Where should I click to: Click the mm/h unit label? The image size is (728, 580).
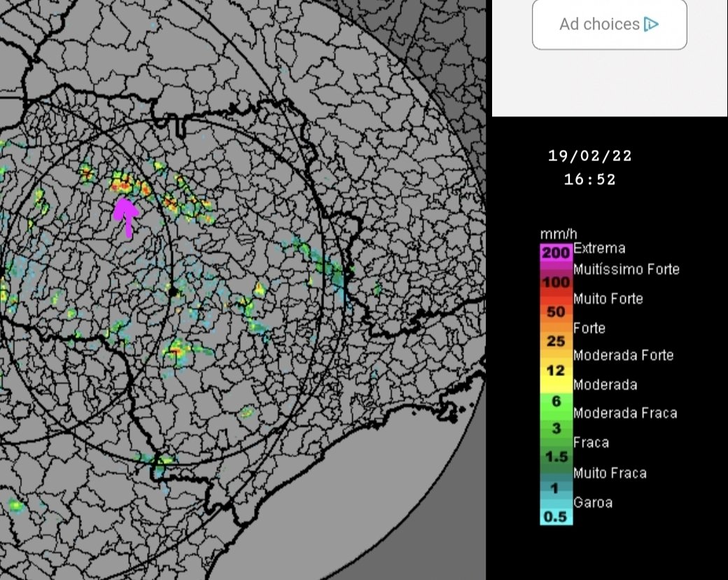coord(558,234)
